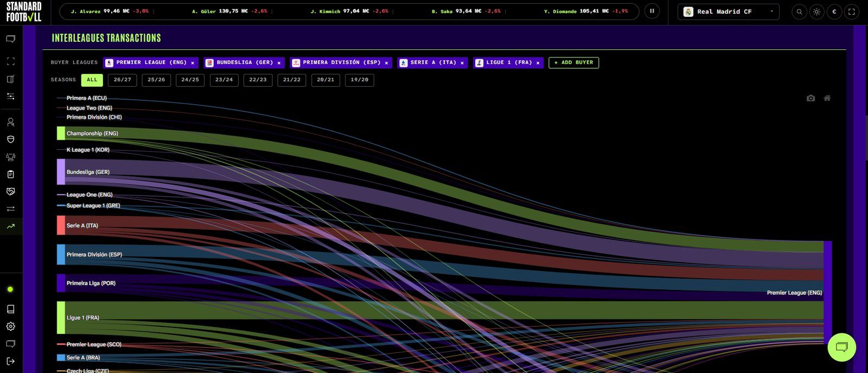Open the club shield icon in sidebar
This screenshot has width=868, height=373.
[x=11, y=140]
